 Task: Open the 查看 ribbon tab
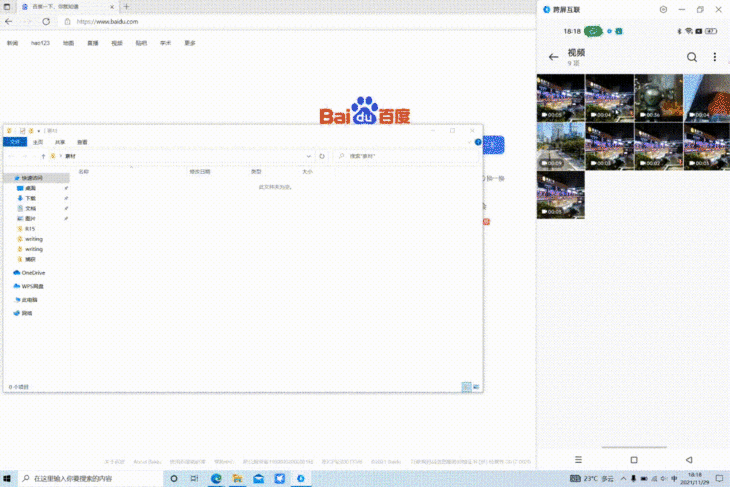click(x=82, y=142)
